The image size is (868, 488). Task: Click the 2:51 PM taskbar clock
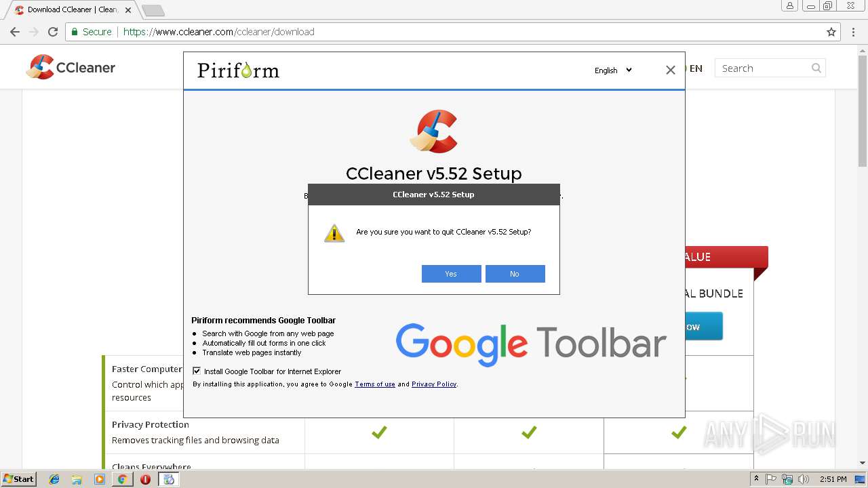832,479
